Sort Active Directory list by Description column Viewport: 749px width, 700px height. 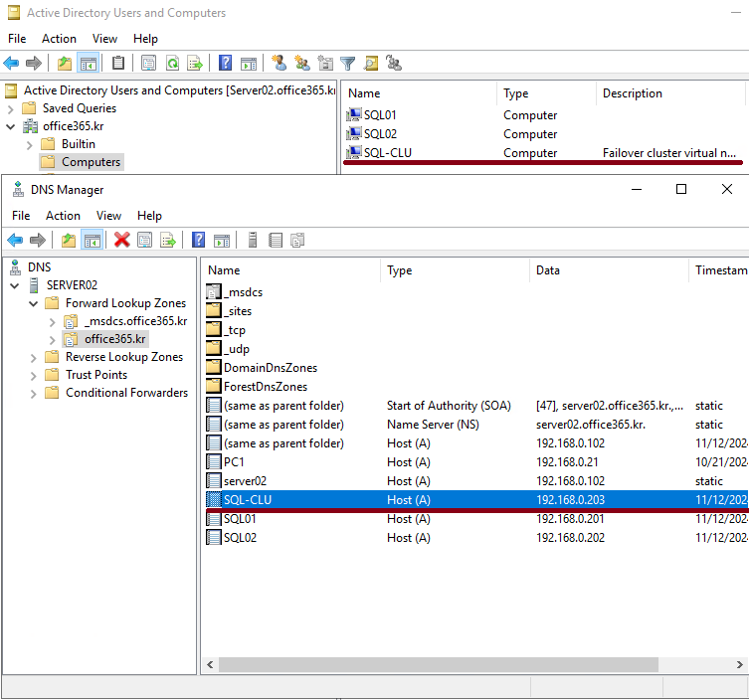coord(670,93)
